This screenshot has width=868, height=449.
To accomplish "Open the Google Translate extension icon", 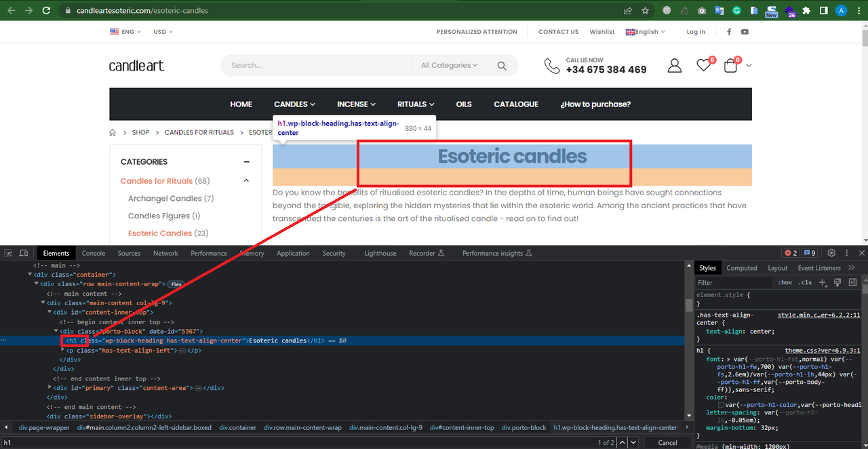I will [719, 11].
